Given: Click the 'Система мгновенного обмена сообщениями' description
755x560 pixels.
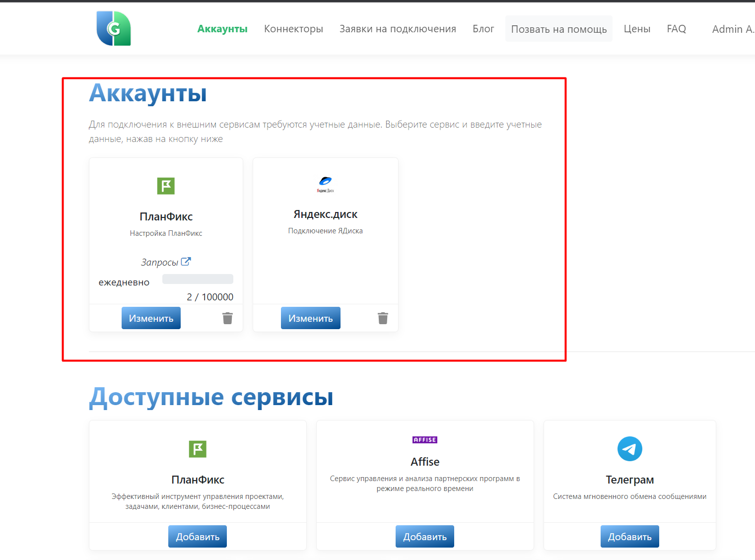Looking at the screenshot, I should click(630, 496).
